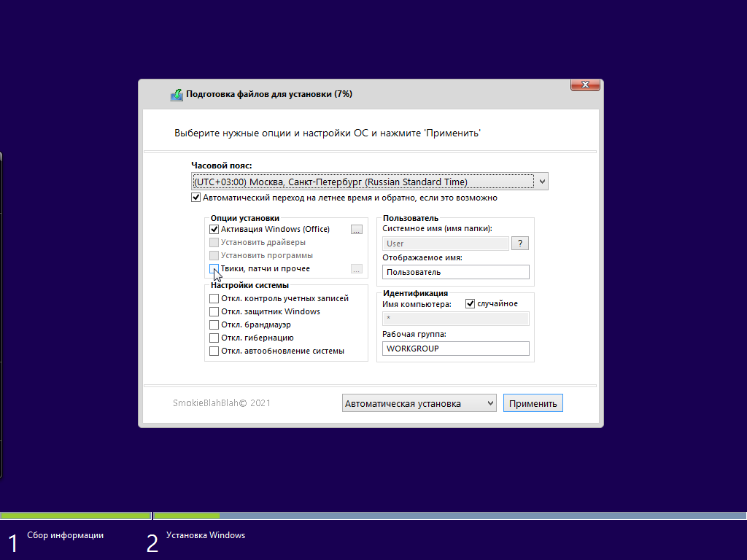Image resolution: width=747 pixels, height=560 pixels.
Task: Open the activation options ellipsis button
Action: pos(356,230)
